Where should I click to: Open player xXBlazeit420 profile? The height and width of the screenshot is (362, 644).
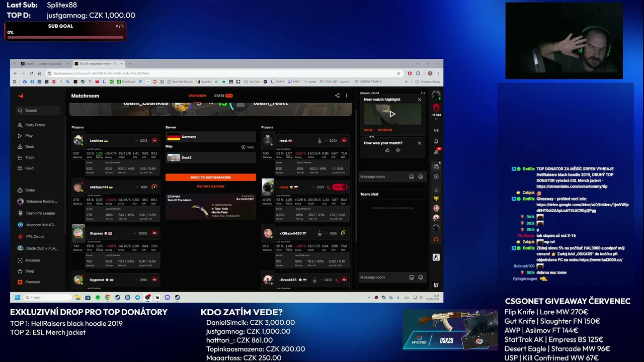[290, 233]
